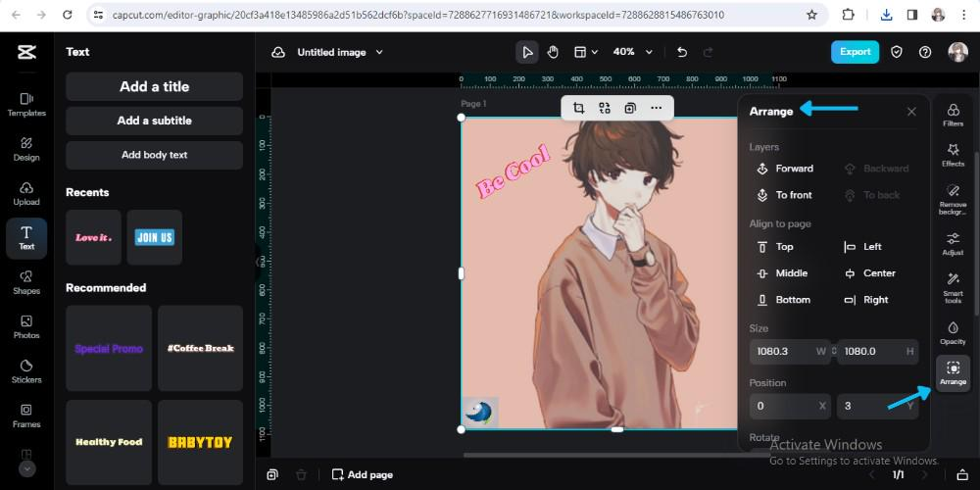Open the Photos panel
This screenshot has height=490, width=980.
coord(26,327)
